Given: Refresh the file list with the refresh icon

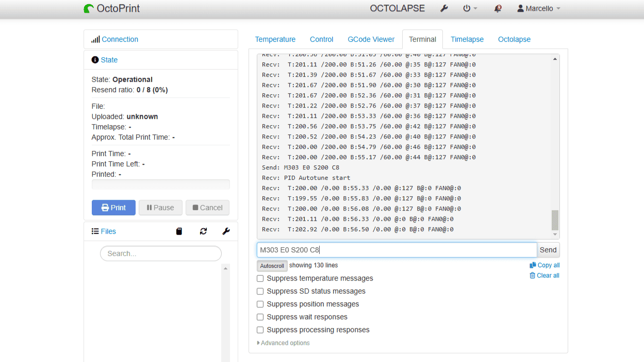Looking at the screenshot, I should [x=203, y=232].
